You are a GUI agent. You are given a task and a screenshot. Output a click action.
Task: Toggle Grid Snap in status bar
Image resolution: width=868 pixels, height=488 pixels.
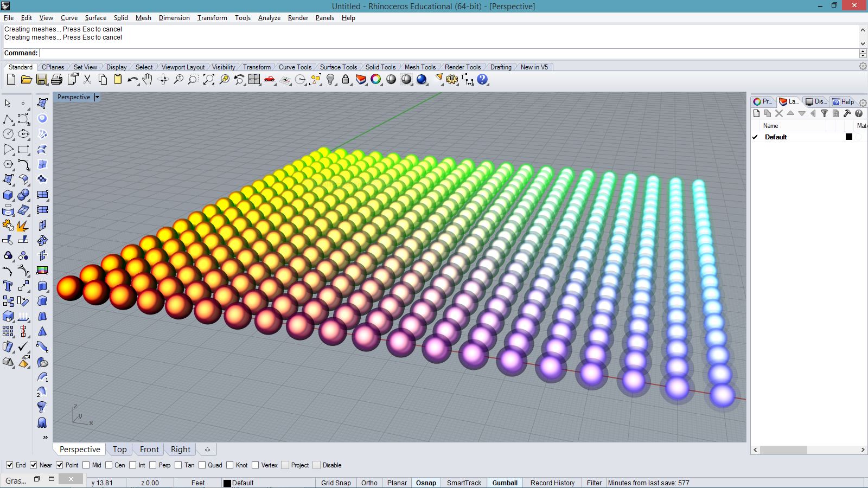pyautogui.click(x=336, y=483)
